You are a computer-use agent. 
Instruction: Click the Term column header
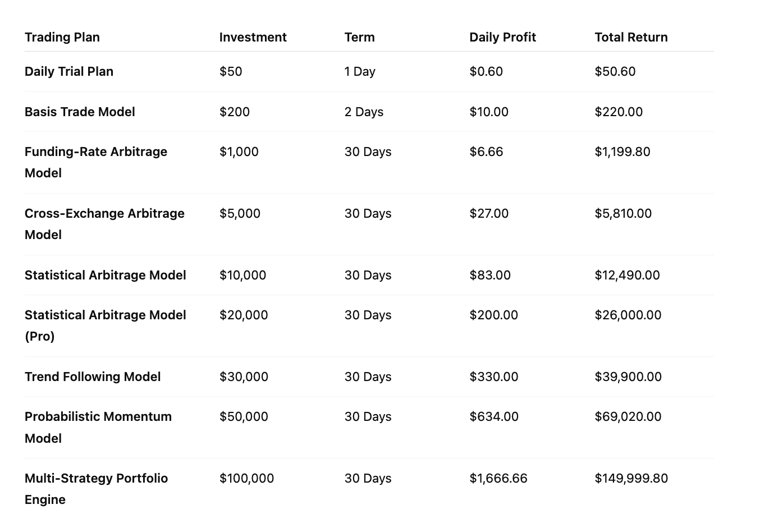coord(359,37)
